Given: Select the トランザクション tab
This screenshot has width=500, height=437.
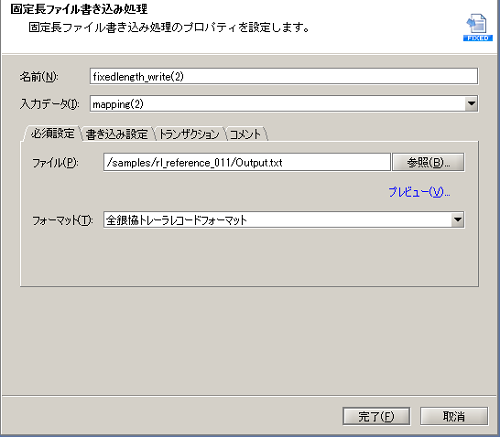Looking at the screenshot, I should pos(189,134).
